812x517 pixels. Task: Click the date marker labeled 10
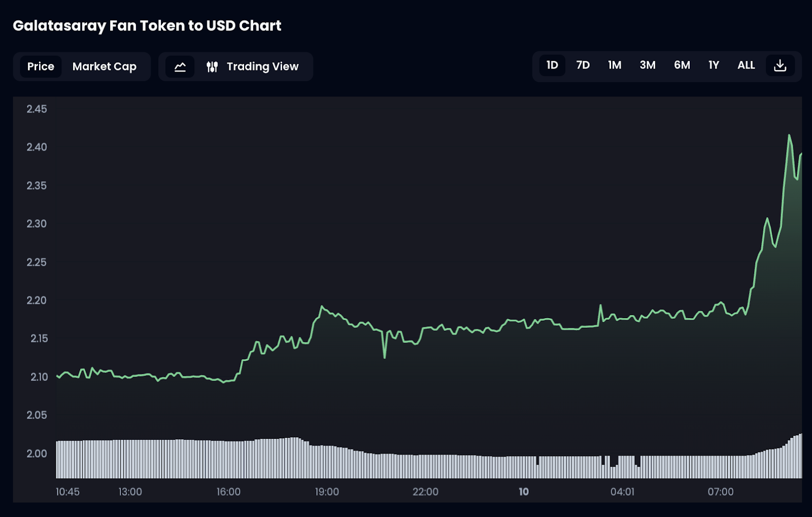click(524, 492)
